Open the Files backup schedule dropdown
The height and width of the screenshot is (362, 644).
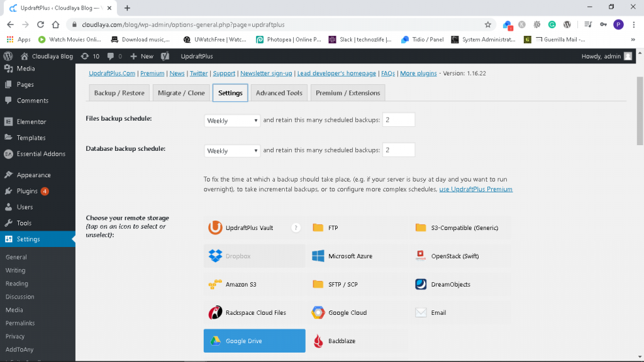pos(232,120)
